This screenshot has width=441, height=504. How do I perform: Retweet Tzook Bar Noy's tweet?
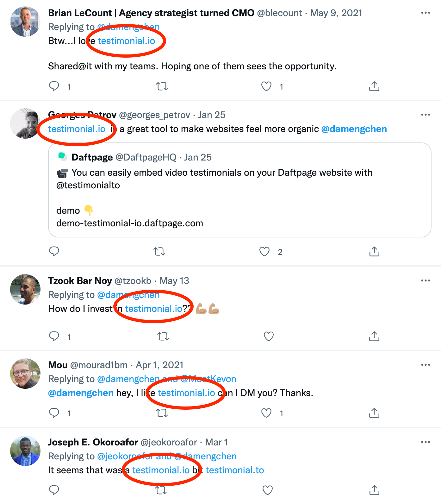(x=163, y=336)
